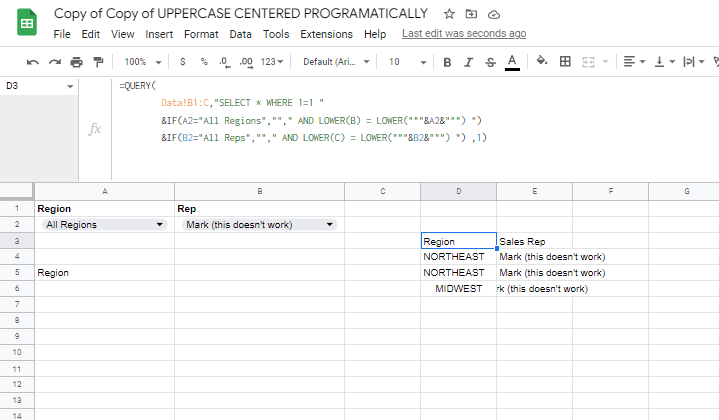Open the Format menu
This screenshot has width=719, height=420.
pyautogui.click(x=201, y=34)
